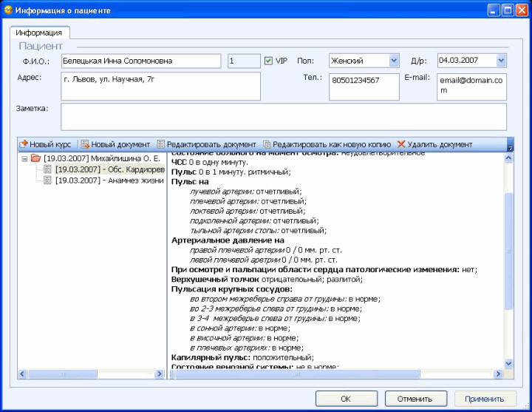This screenshot has width=532, height=412.
Task: Click the Применить button
Action: pos(485,399)
